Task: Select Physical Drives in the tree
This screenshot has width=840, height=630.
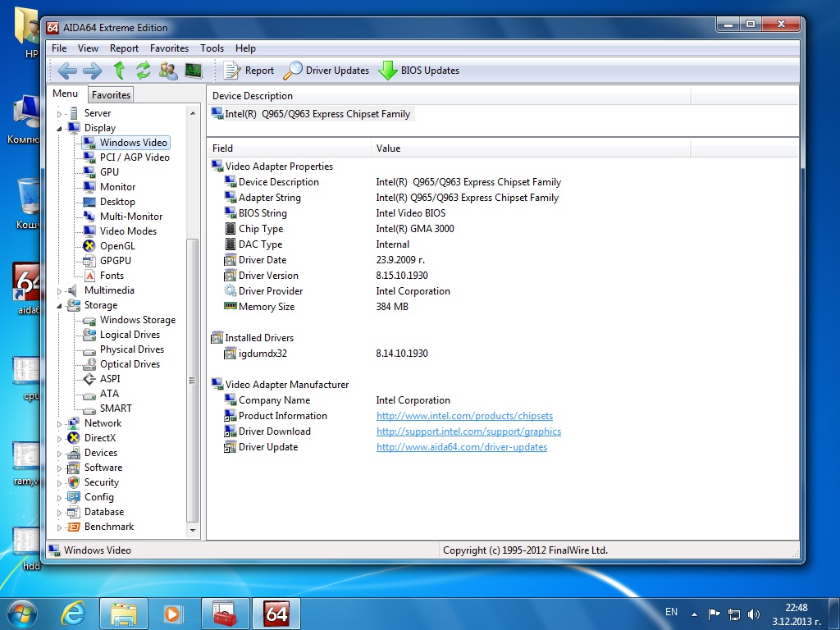Action: 132,349
